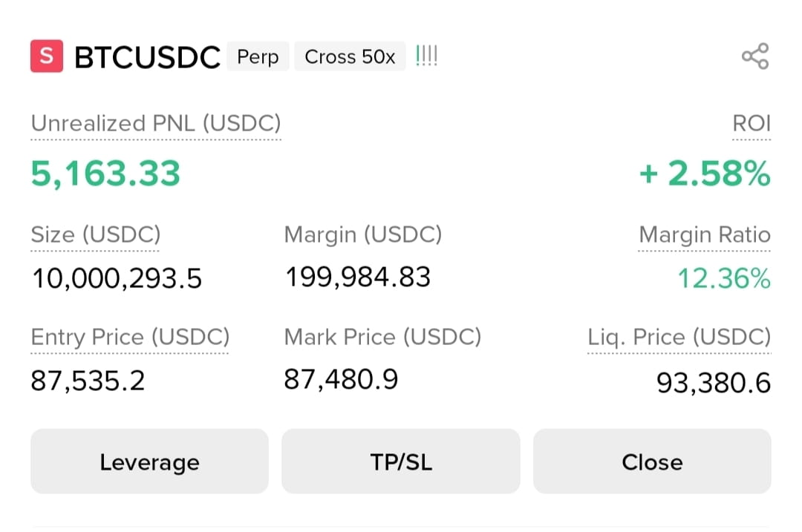This screenshot has height=532, width=802.
Task: Close the BTCUSDC position
Action: 652,462
